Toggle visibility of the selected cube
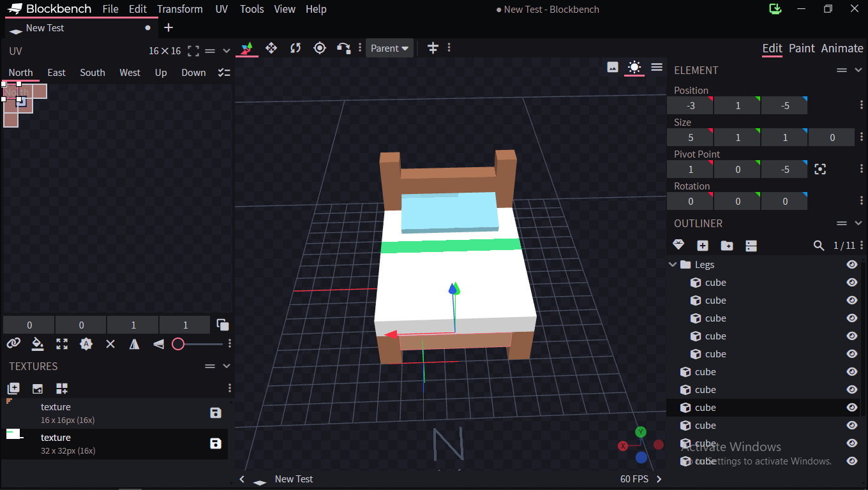 point(851,408)
